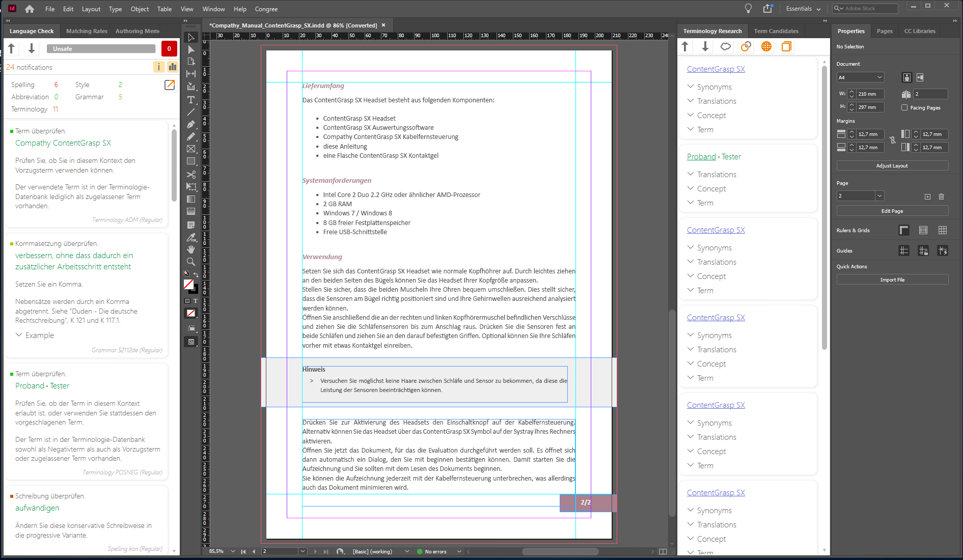Select the Scissors tool

[191, 175]
